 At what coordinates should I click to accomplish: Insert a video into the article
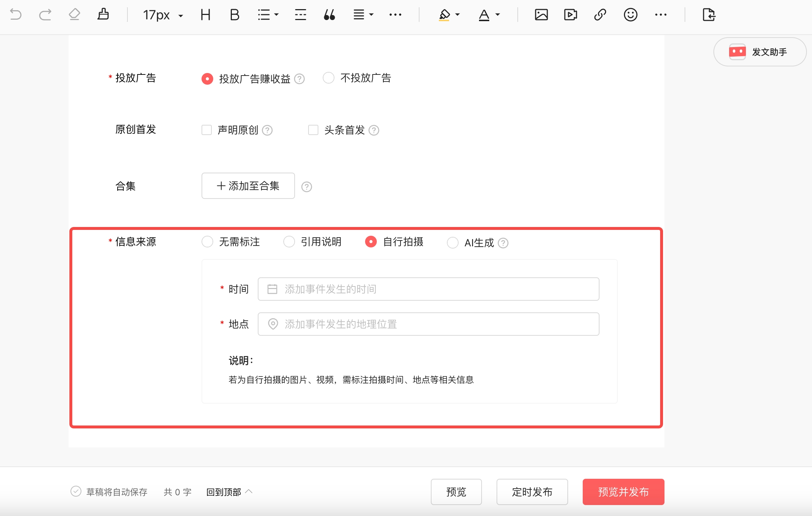570,15
